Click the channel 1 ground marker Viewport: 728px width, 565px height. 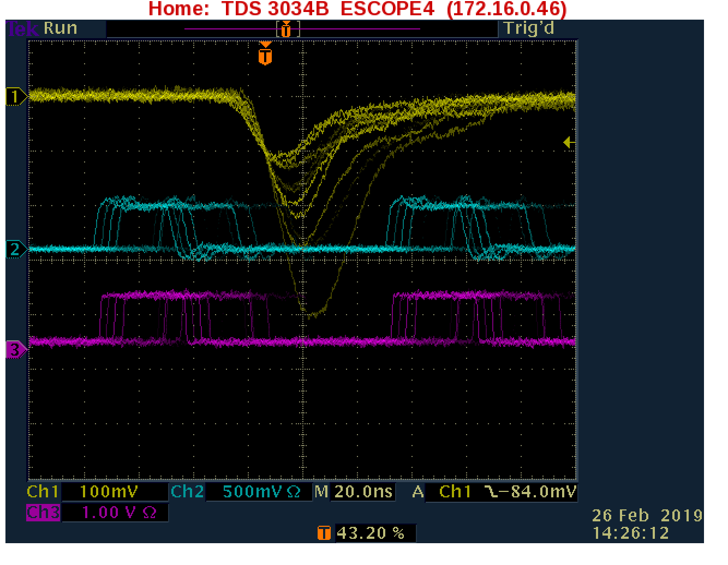click(x=15, y=97)
